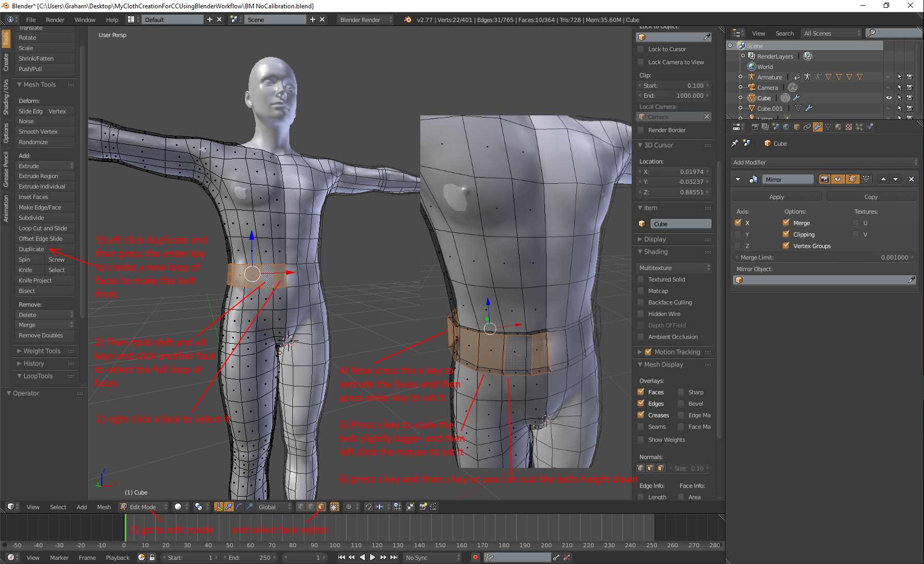Open the No Sync playback dropdown
This screenshot has width=924, height=564.
click(433, 558)
